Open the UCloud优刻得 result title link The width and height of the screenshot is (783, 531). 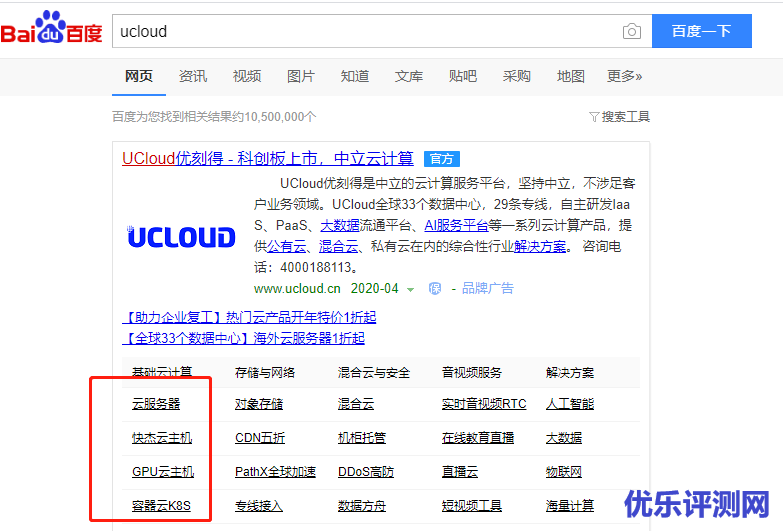[268, 158]
